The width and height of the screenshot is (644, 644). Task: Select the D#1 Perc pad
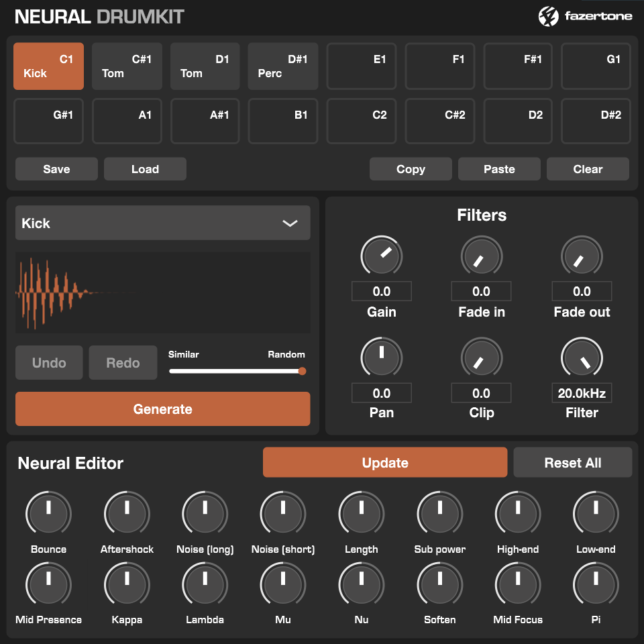pyautogui.click(x=283, y=66)
